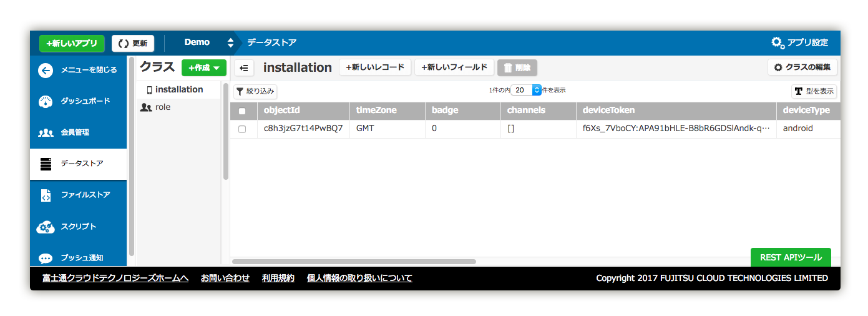Add a field with +新しいフィールド
This screenshot has height=316, width=868.
[x=454, y=67]
